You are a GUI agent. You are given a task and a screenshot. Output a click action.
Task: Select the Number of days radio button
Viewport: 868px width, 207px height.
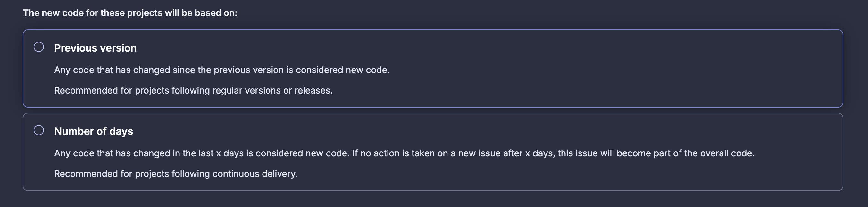39,130
